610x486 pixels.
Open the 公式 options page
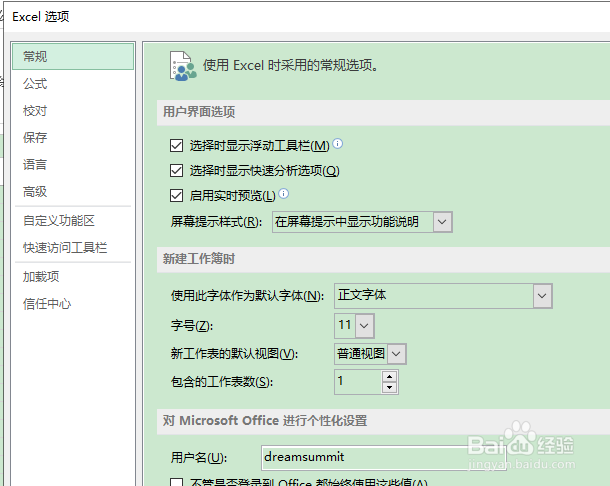[35, 84]
